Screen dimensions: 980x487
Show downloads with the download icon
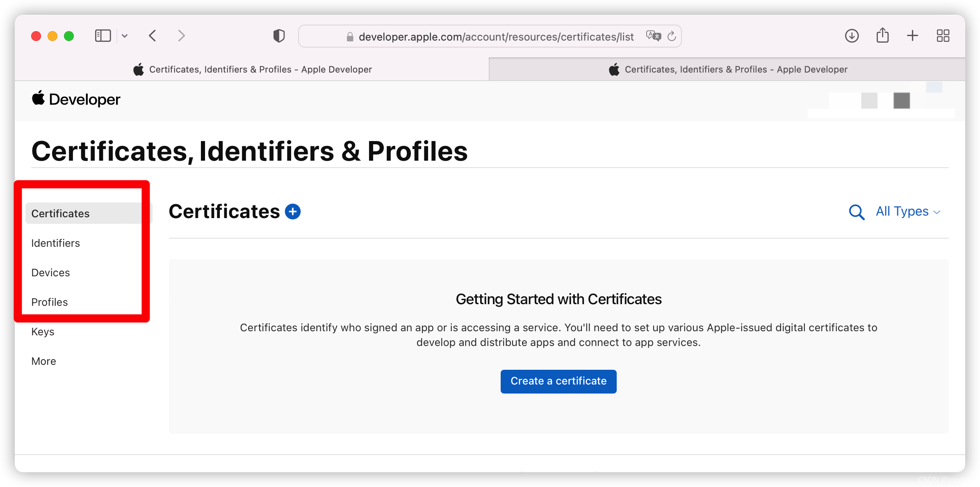point(852,36)
